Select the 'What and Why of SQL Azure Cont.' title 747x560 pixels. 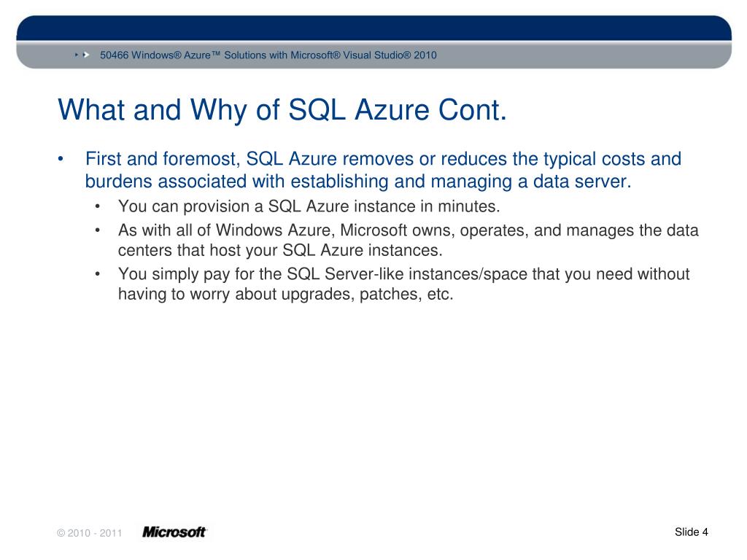[x=282, y=110]
